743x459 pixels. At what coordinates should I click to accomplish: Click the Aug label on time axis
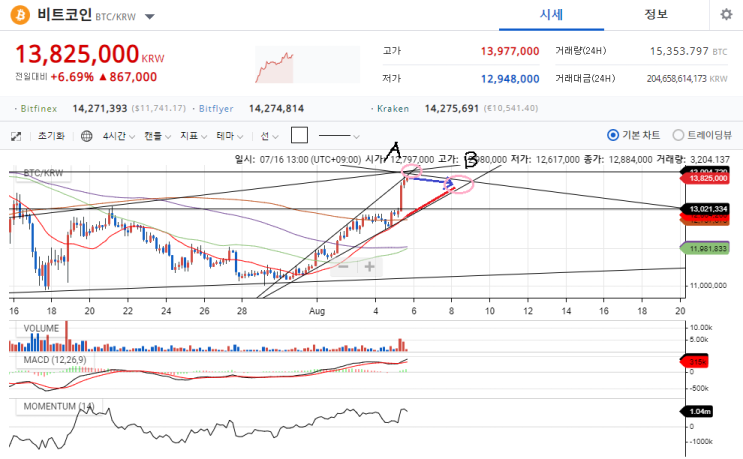point(317,311)
